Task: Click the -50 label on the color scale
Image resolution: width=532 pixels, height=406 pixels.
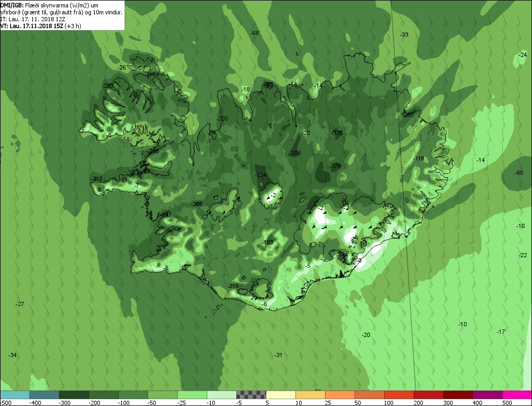Action: (152, 403)
